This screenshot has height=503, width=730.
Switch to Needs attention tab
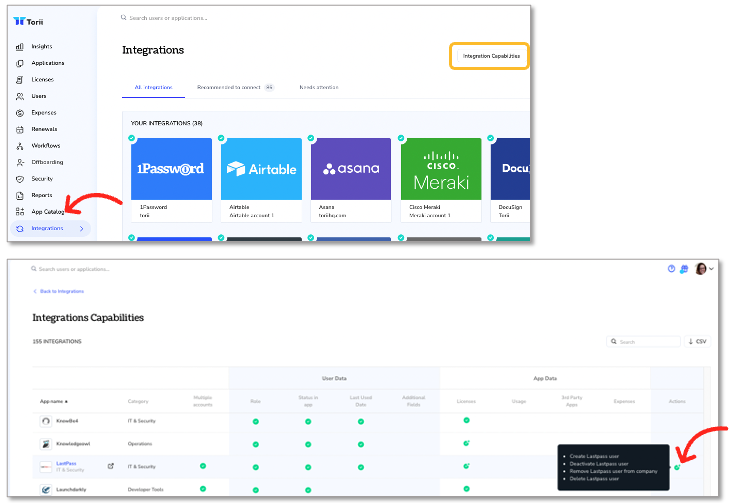pos(319,87)
